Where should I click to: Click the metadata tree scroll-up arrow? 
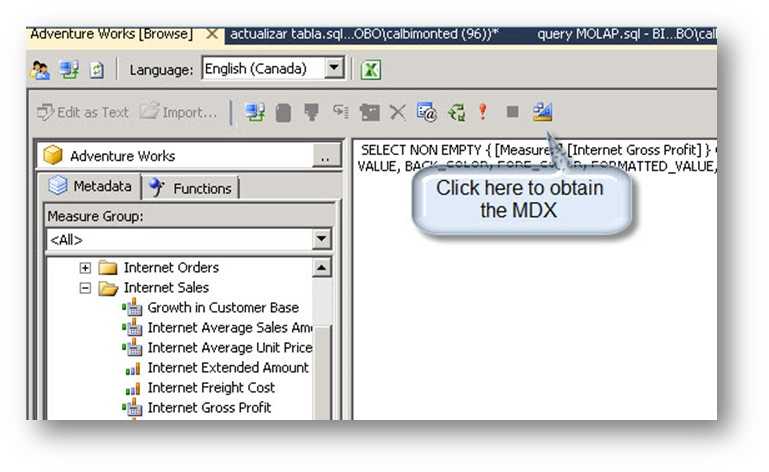click(x=322, y=268)
